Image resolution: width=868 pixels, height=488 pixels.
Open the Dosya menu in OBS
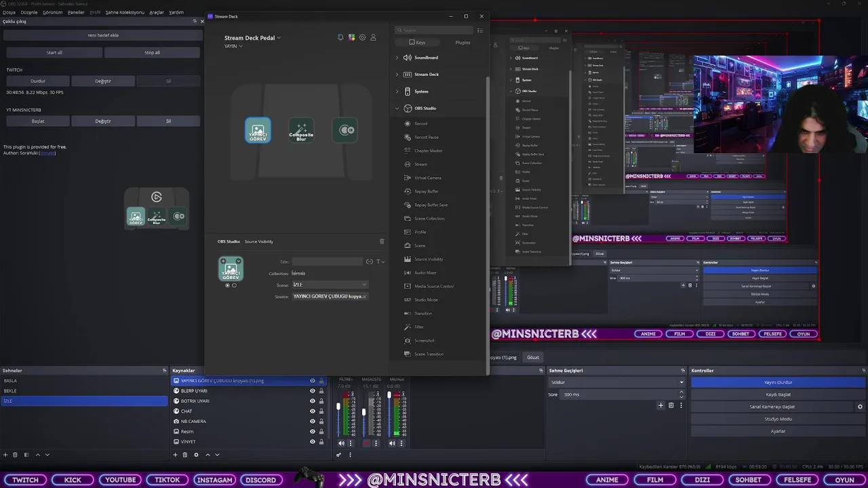pos(9,12)
